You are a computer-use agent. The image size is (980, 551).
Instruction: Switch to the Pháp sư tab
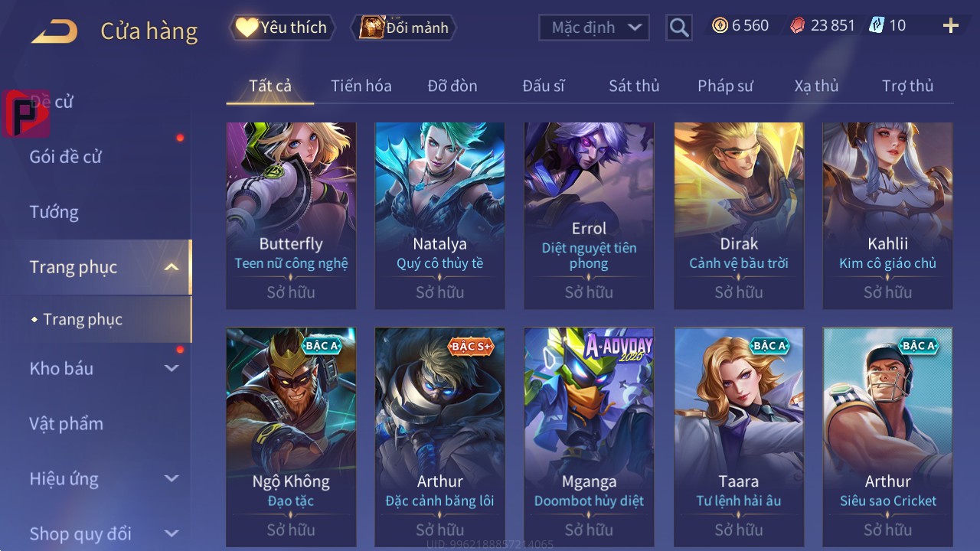(x=725, y=86)
